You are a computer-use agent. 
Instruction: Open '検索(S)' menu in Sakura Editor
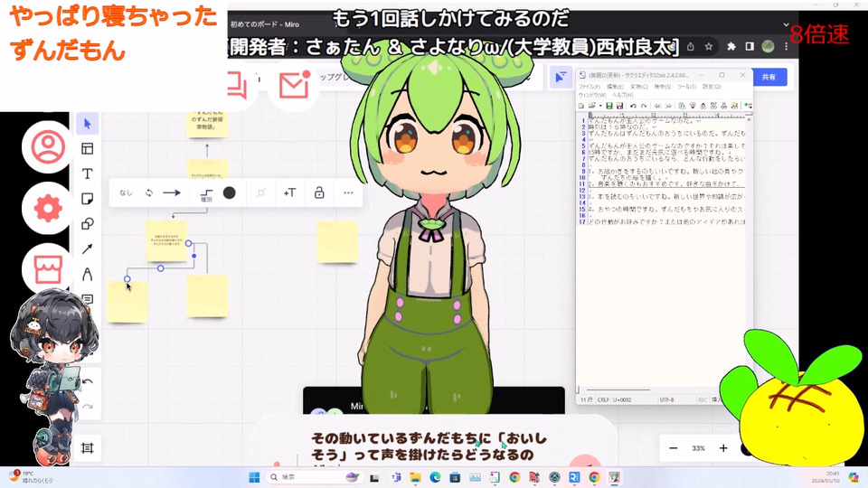pos(663,87)
